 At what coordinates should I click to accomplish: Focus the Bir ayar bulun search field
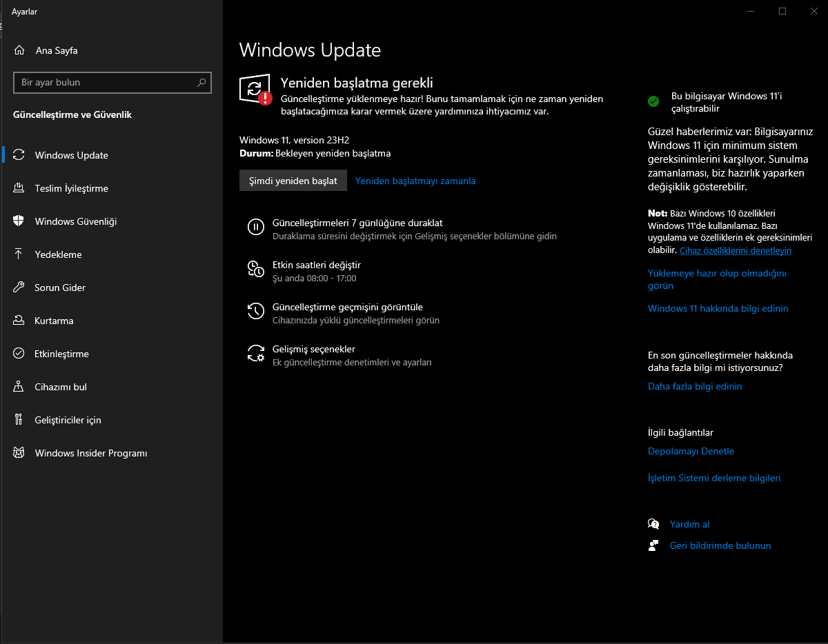pyautogui.click(x=112, y=82)
